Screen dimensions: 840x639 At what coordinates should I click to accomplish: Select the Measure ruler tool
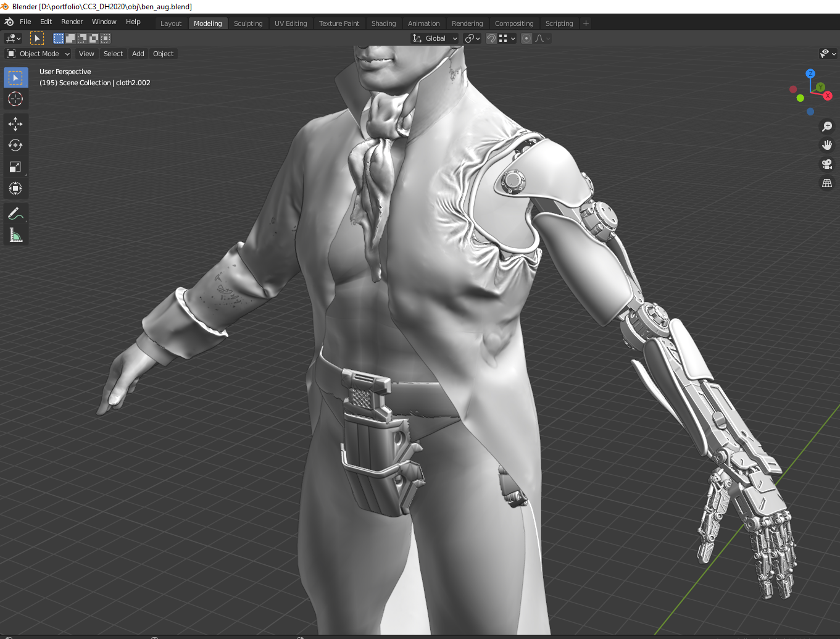point(15,235)
